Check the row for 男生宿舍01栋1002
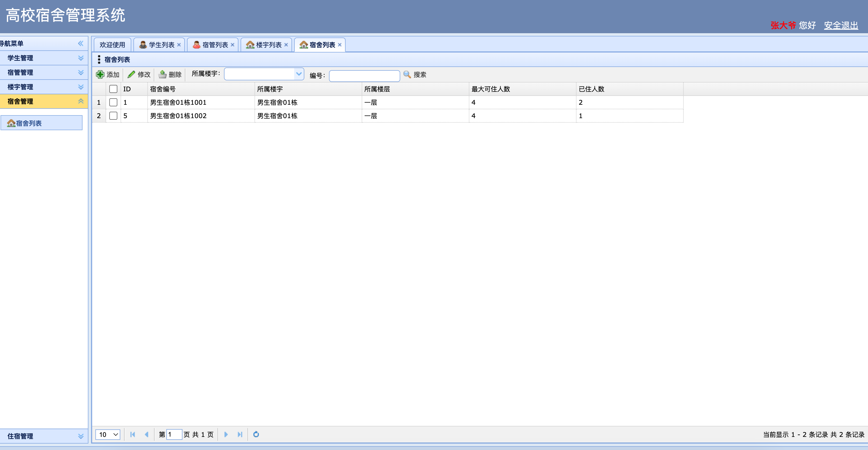 pos(113,116)
